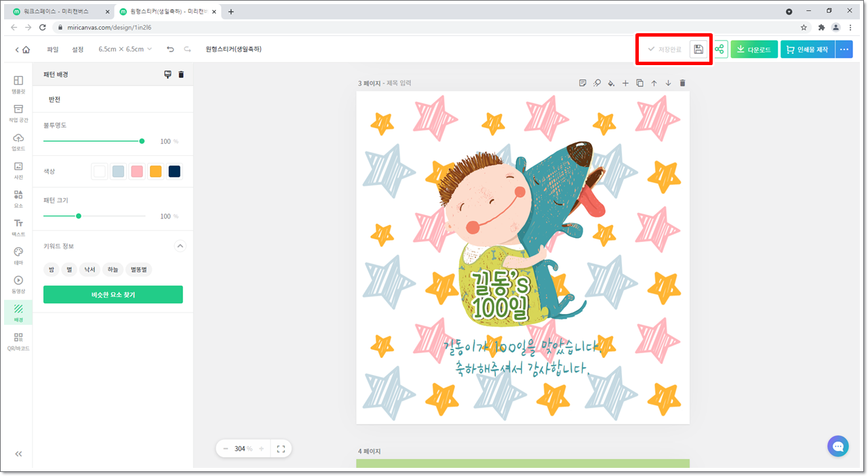Click the format painter icon in 패턴 배경 panel
This screenshot has height=476, width=868.
click(168, 75)
